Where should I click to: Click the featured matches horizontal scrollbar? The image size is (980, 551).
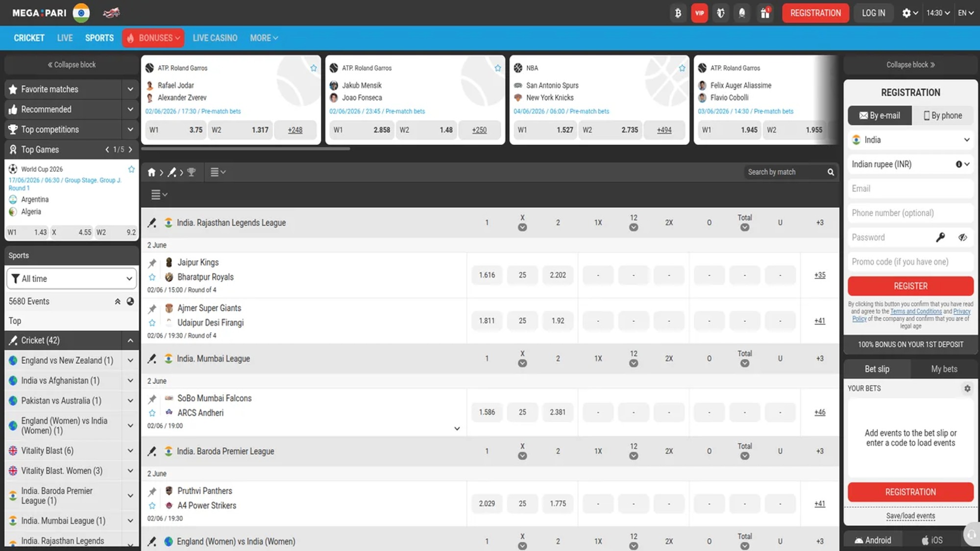click(x=246, y=149)
